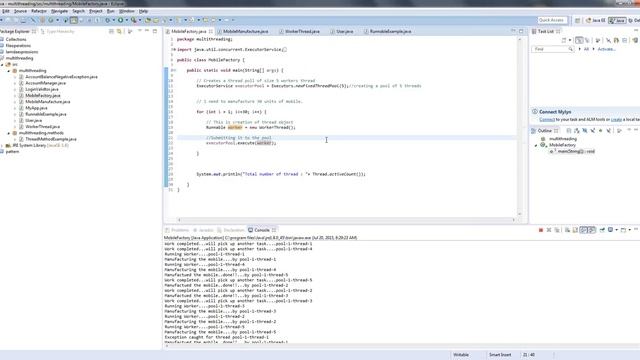
Task: Toggle Link with Editor in Package Explorer
Action: pos(119,31)
